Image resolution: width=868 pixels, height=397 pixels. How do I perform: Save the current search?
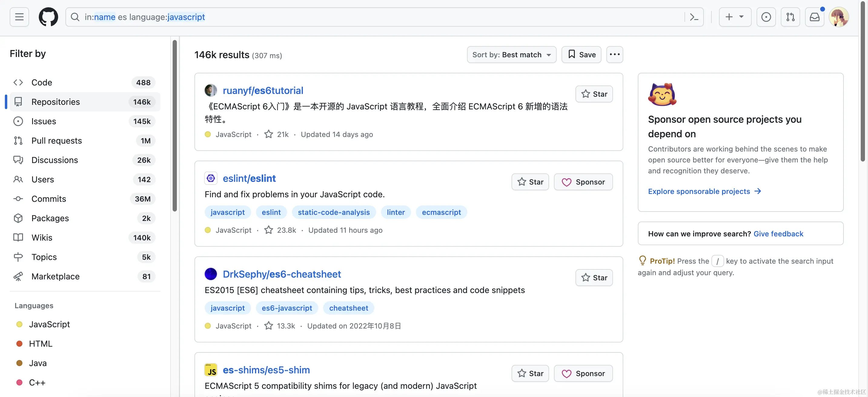[x=581, y=54]
